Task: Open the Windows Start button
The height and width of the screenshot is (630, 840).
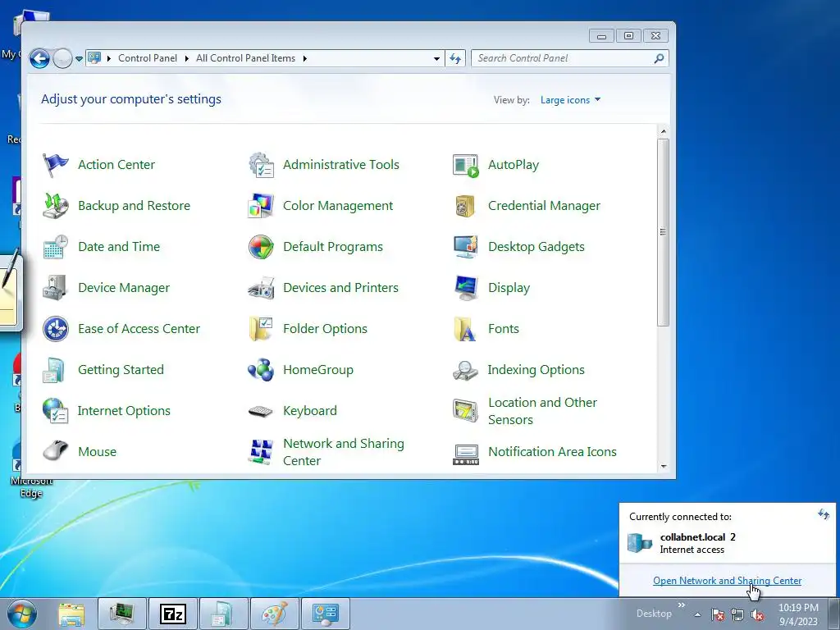Action: click(22, 614)
